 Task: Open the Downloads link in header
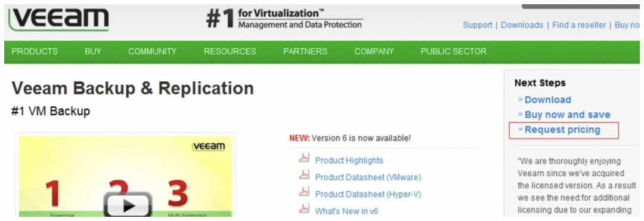click(522, 25)
